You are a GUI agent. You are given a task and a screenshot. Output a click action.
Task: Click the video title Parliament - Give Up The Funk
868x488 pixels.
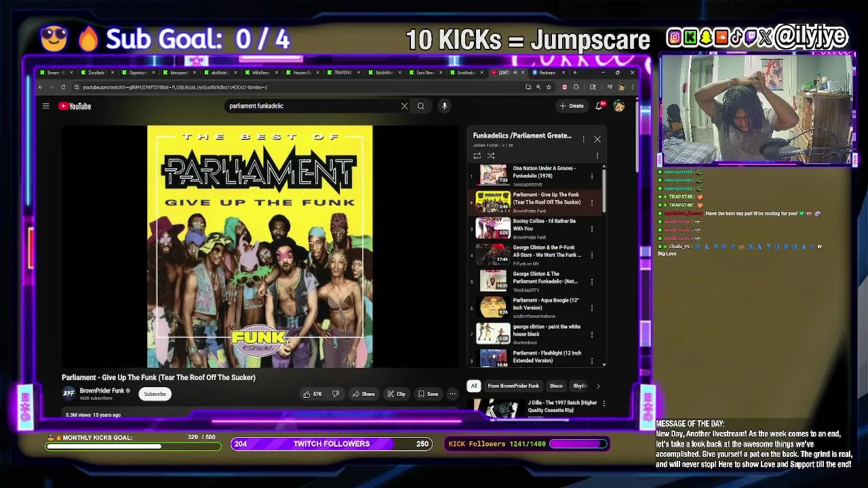[159, 378]
